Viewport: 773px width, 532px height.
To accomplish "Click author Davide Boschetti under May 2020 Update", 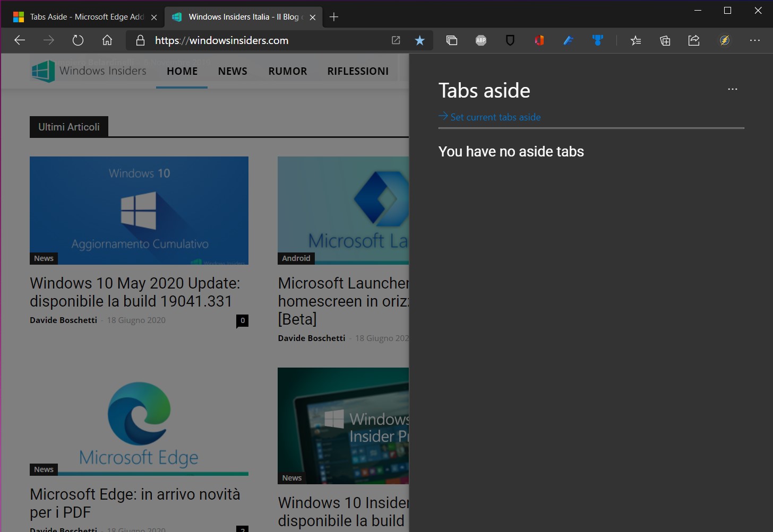I will pyautogui.click(x=63, y=320).
